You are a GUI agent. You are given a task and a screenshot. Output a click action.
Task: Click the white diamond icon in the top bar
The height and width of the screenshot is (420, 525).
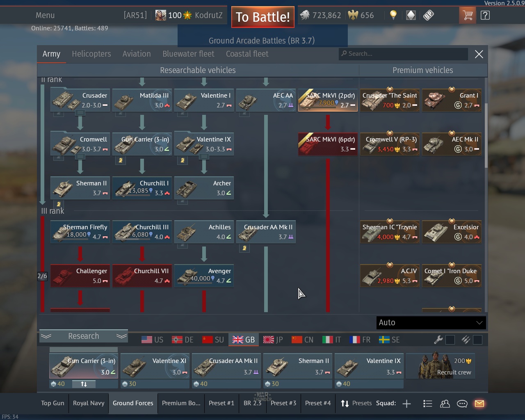411,16
